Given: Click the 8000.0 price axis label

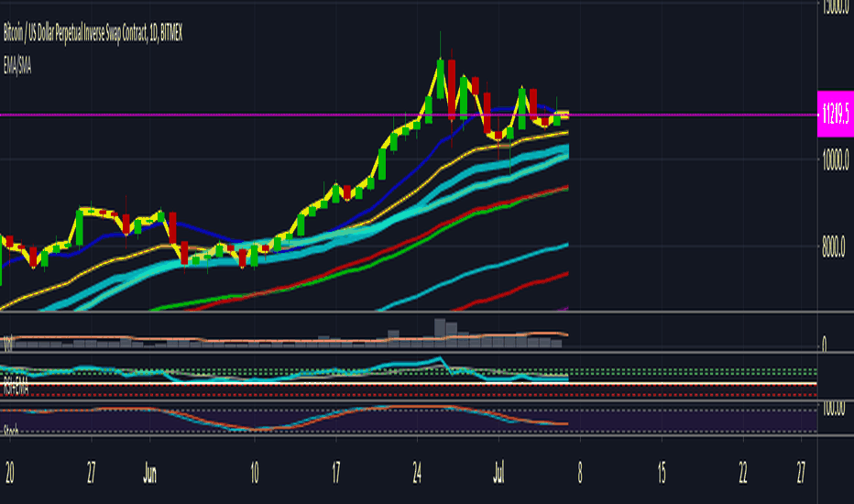Looking at the screenshot, I should coord(834,248).
